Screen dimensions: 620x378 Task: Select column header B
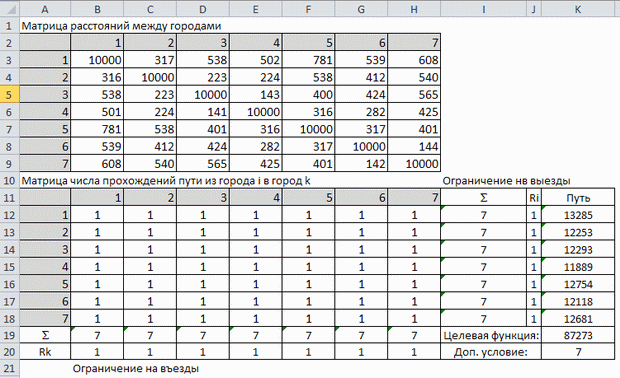[x=97, y=9]
